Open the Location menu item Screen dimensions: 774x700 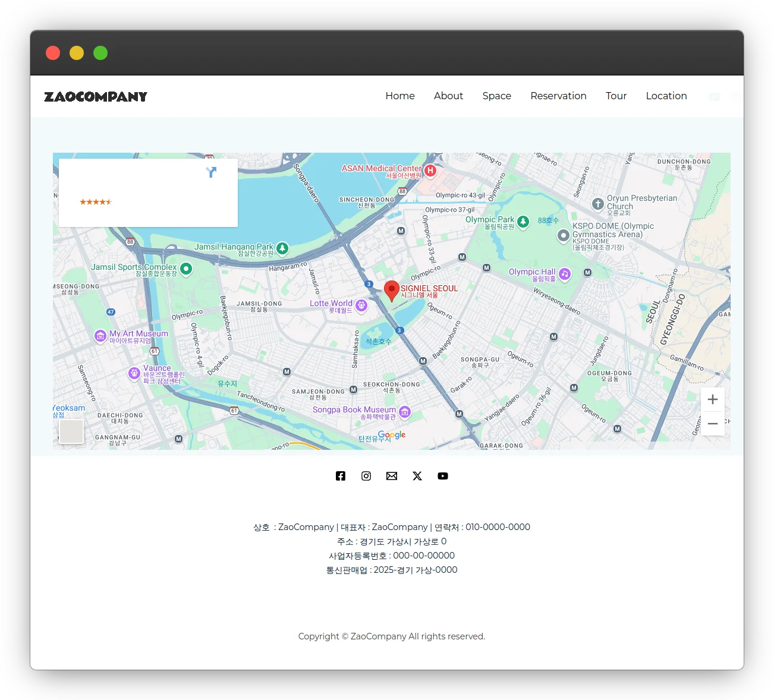(666, 96)
